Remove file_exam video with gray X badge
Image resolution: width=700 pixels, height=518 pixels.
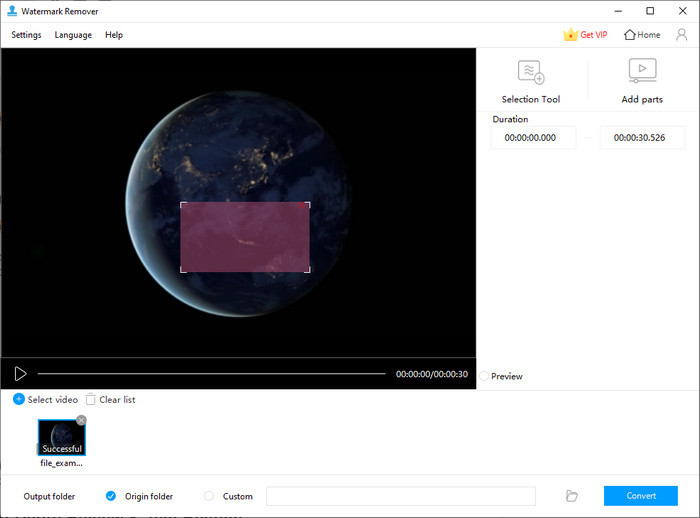[81, 420]
